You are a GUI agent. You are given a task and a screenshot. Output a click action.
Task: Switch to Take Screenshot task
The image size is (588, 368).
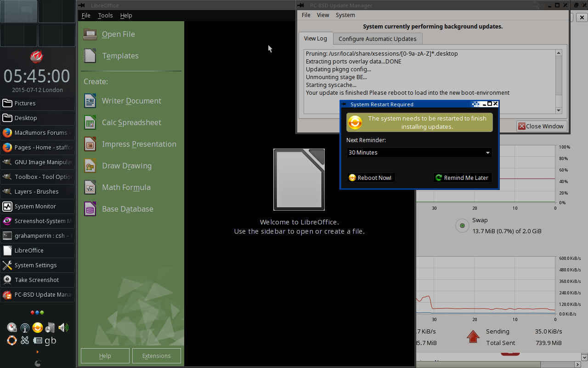click(37, 280)
